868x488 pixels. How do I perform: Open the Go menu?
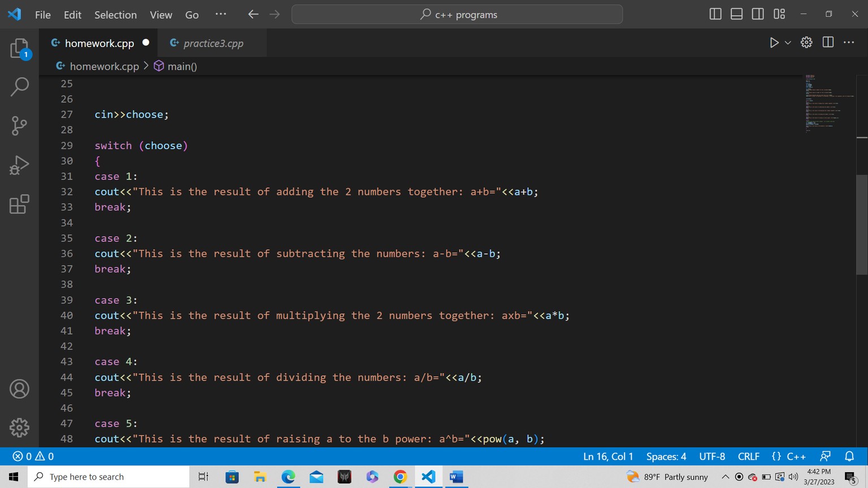192,15
